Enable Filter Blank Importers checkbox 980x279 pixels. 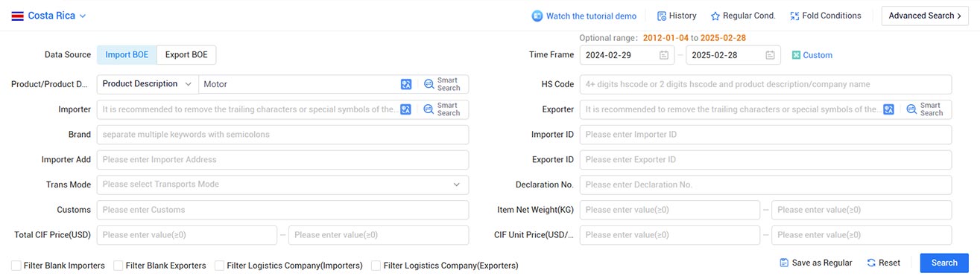click(16, 266)
